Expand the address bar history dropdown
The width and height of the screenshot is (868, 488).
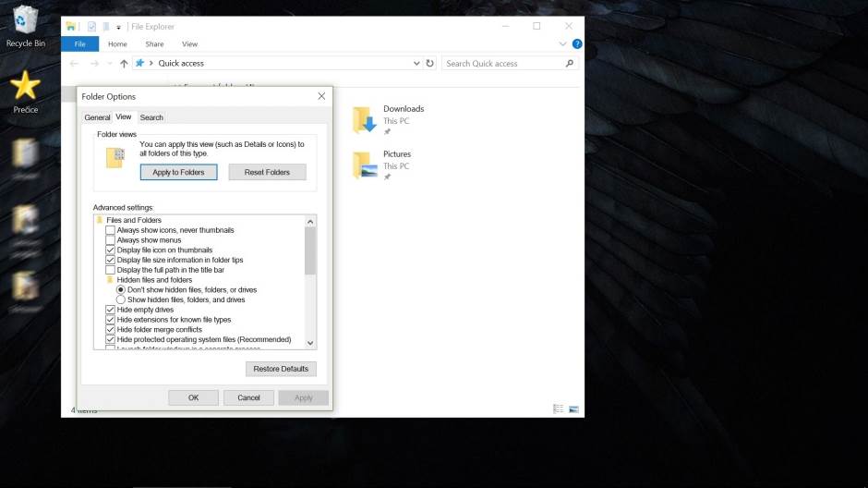pos(416,64)
